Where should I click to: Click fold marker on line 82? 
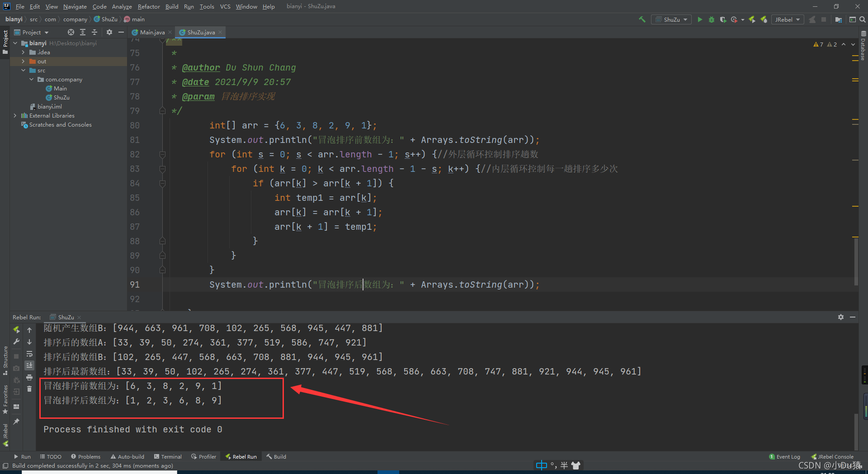(162, 154)
